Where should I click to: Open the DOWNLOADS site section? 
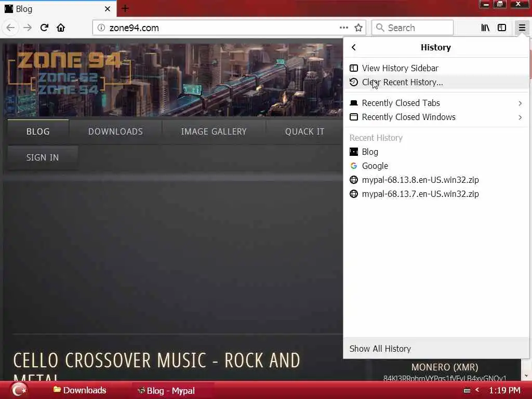[x=115, y=131]
